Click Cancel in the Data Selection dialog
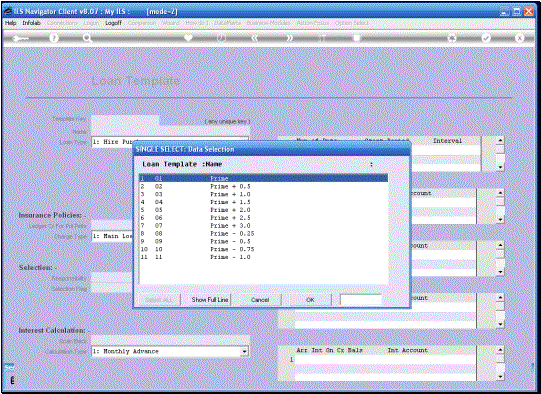This screenshot has width=541, height=394. [x=260, y=300]
